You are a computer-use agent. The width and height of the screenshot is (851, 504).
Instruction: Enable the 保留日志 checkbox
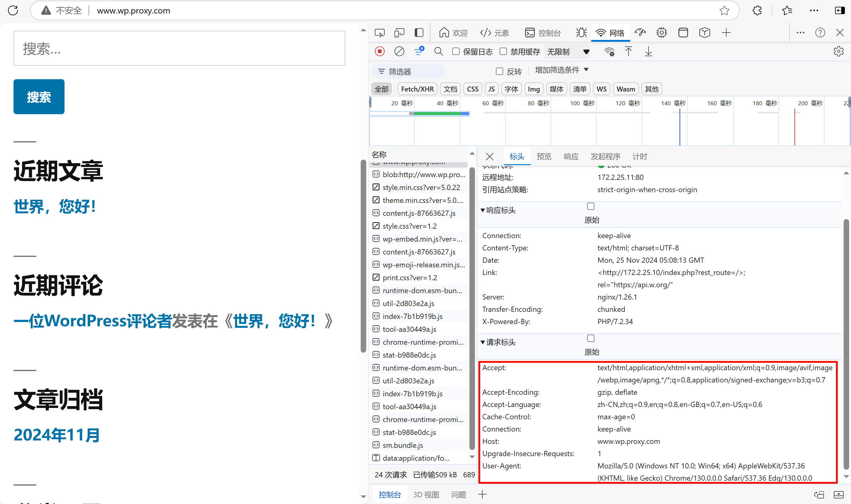tap(456, 52)
